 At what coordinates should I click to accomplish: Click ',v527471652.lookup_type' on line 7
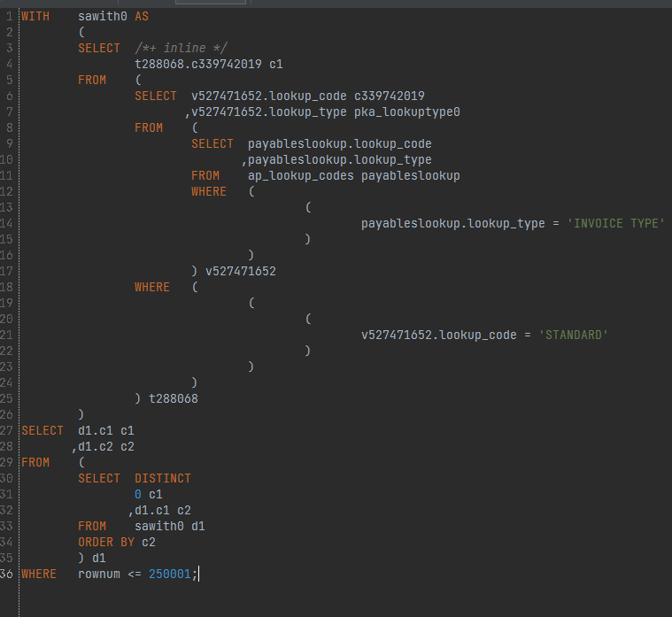coord(266,112)
